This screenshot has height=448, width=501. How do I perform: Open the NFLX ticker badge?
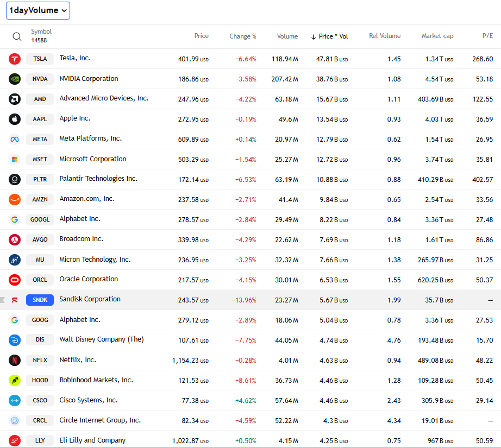coord(40,360)
